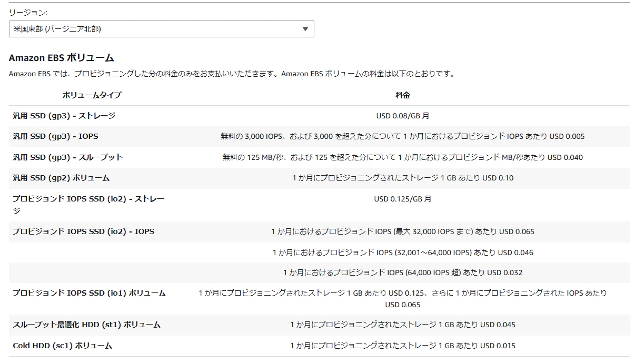The height and width of the screenshot is (364, 635).
Task: Select the Amazon EBS ボリューム heading
Action: click(62, 58)
